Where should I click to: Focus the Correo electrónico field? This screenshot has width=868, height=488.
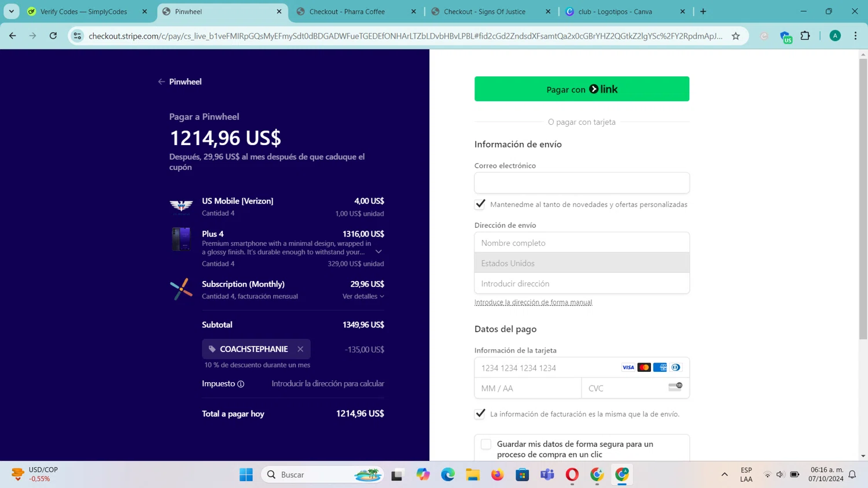582,183
